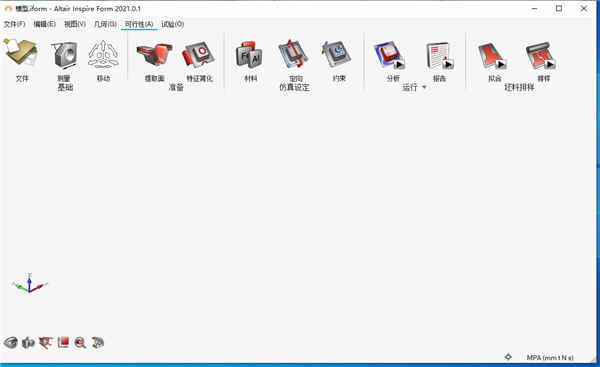
Task: Activate the 移动 move tool
Action: pos(103,55)
